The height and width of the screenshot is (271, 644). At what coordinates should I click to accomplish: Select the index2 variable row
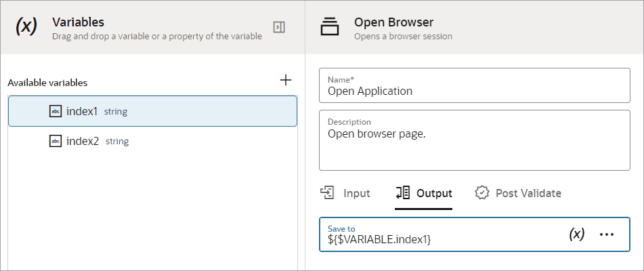tap(152, 141)
